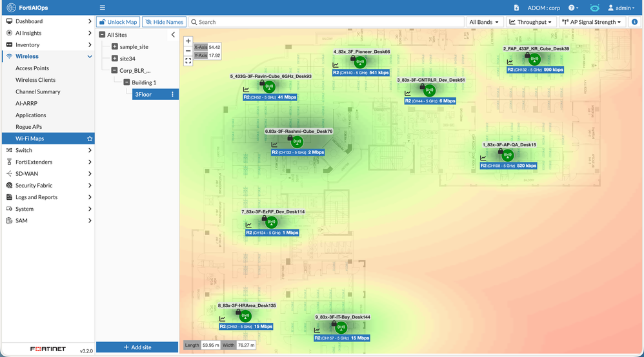Open the AP Signal Strength dropdown

coord(592,22)
